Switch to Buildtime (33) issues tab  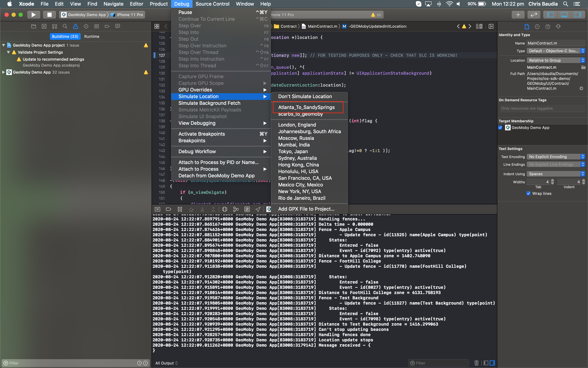click(x=65, y=36)
